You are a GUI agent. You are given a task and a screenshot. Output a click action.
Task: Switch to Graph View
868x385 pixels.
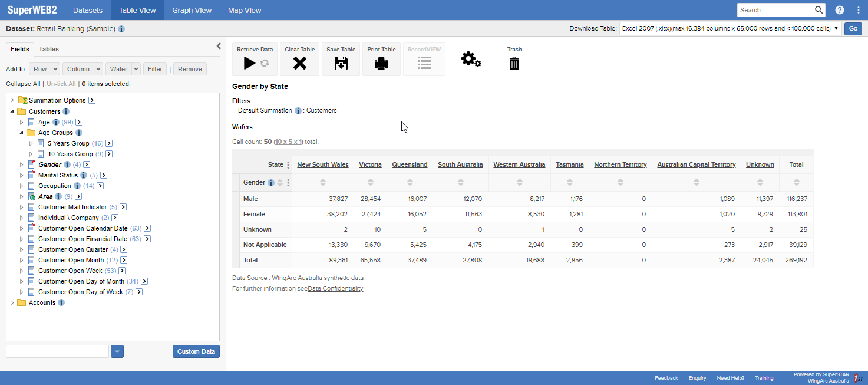tap(191, 10)
